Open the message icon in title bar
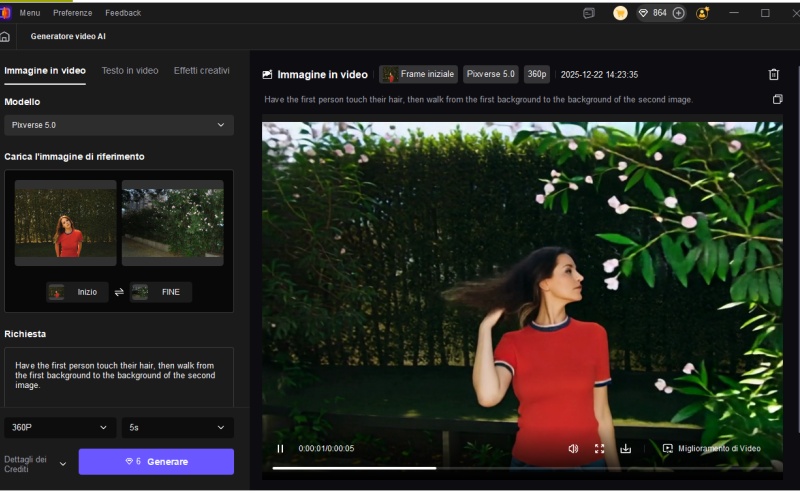The image size is (800, 493). (x=589, y=13)
